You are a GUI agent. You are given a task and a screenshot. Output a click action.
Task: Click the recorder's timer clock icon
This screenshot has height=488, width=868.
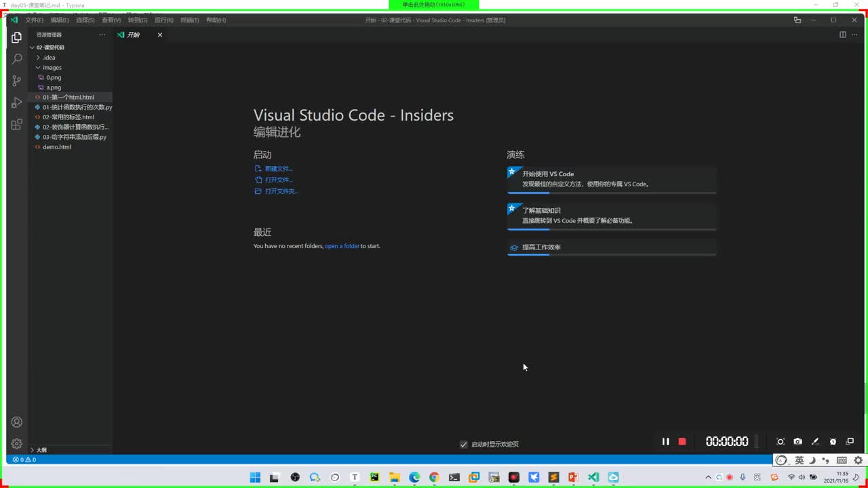(x=833, y=441)
